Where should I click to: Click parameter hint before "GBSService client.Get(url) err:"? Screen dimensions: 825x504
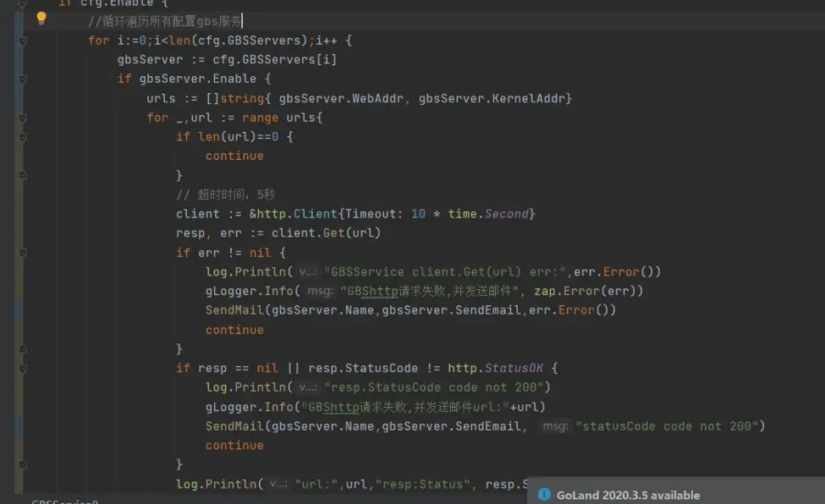click(x=307, y=272)
